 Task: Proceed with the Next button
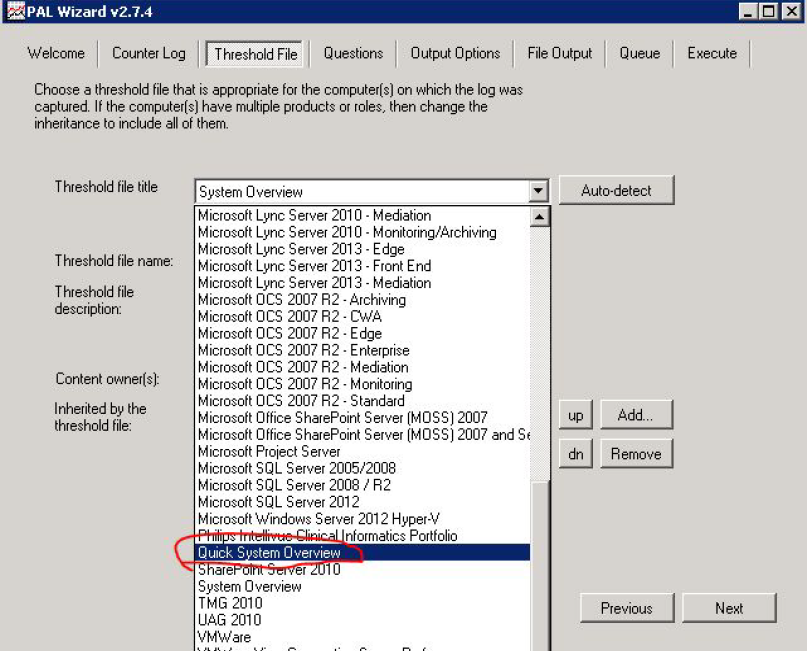coord(729,608)
